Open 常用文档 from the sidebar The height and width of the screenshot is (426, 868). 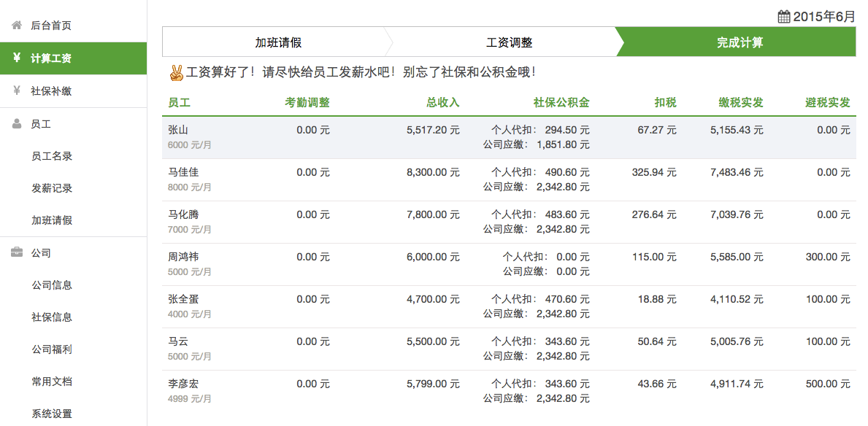point(52,382)
